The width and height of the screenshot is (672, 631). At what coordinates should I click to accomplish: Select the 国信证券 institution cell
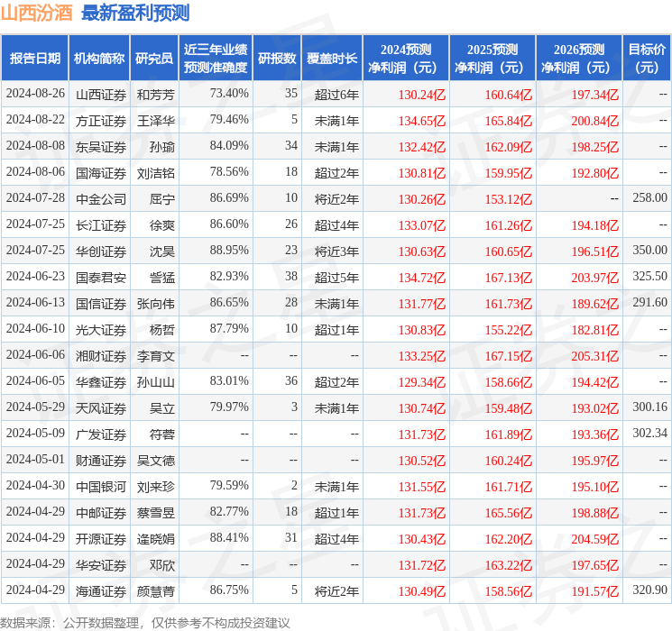tap(101, 304)
